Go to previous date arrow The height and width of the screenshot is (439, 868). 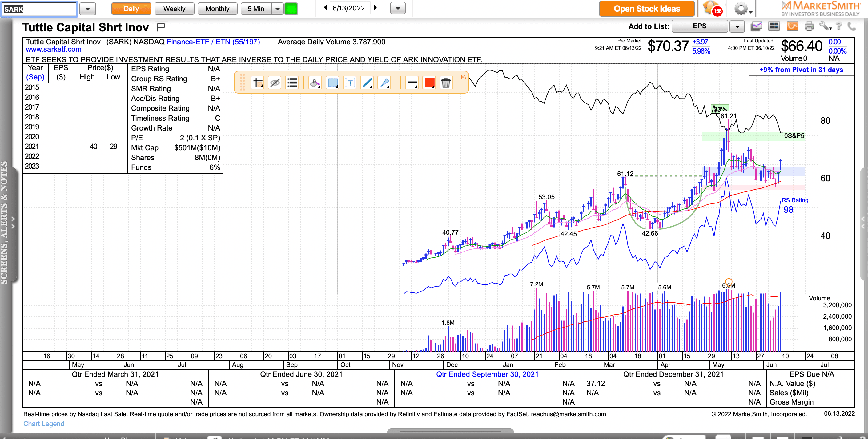(x=325, y=7)
